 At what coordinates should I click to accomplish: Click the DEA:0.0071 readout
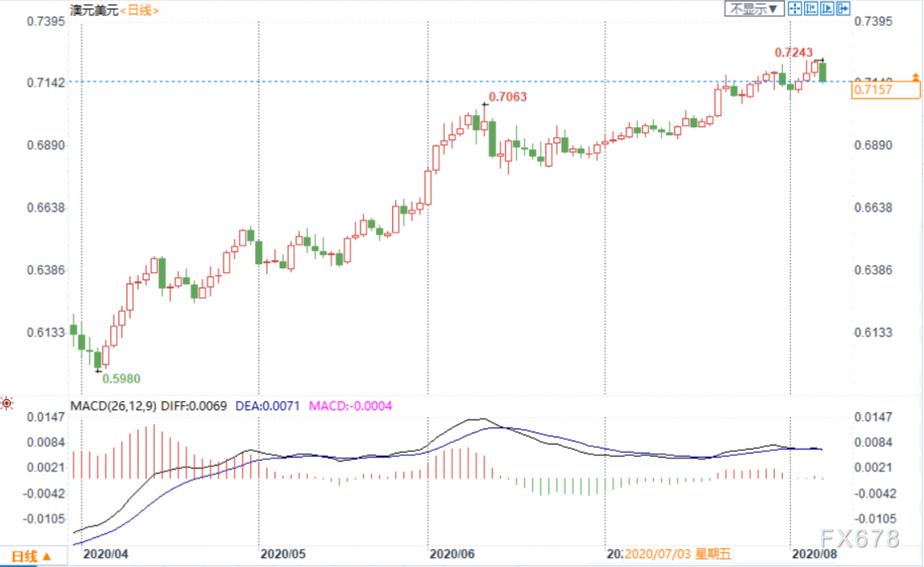click(x=267, y=406)
